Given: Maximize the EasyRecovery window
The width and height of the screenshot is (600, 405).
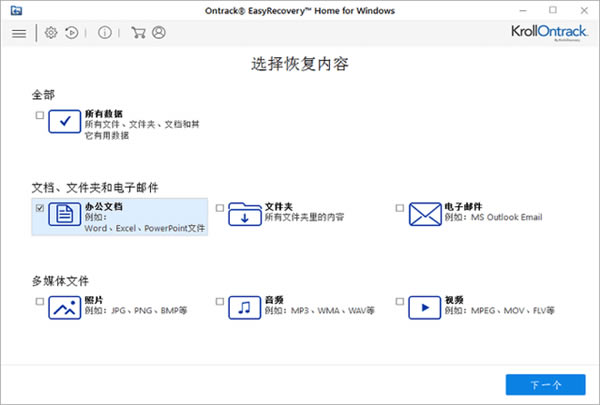Looking at the screenshot, I should point(553,10).
